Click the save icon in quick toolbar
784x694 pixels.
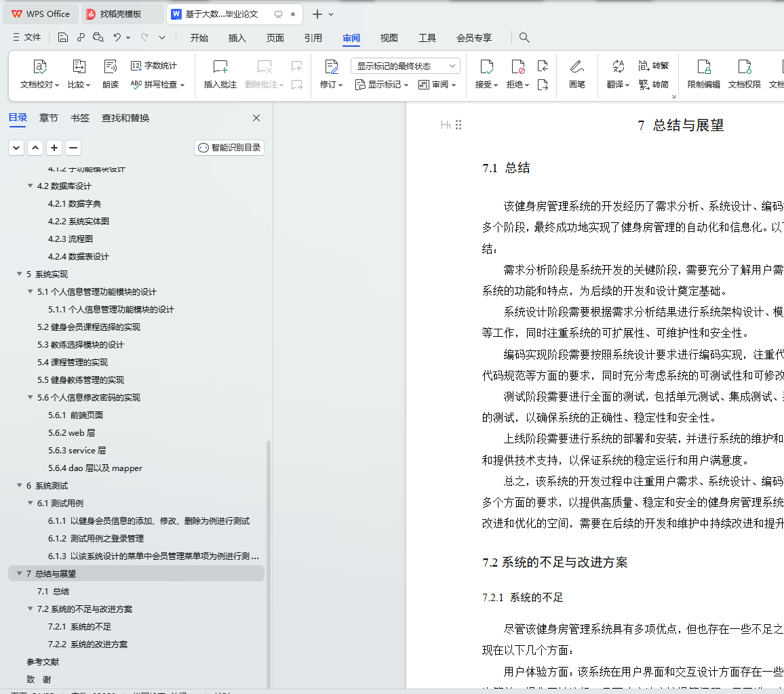(62, 37)
